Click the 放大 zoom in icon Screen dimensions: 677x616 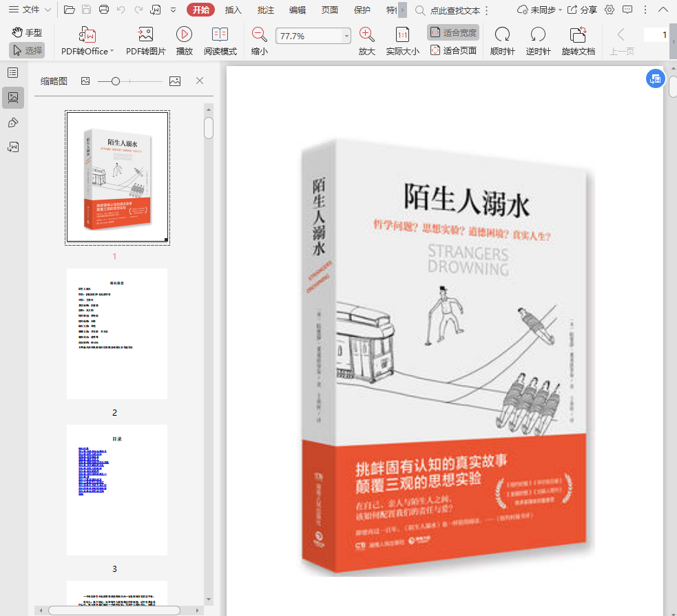pos(367,35)
